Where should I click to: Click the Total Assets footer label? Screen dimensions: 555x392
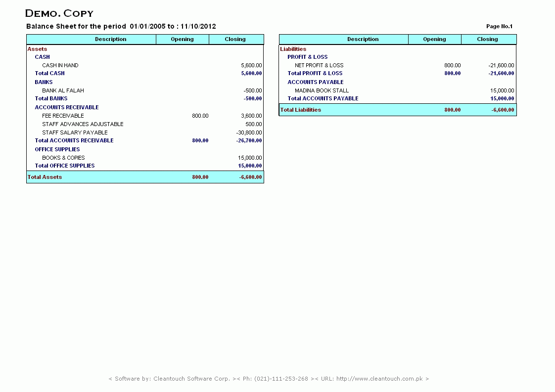45,177
